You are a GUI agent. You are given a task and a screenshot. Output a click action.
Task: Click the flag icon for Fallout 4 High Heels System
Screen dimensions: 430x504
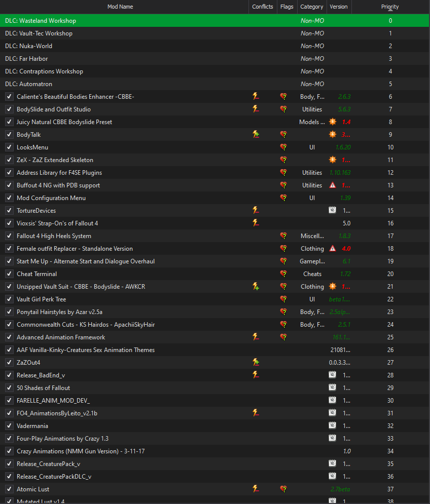[x=283, y=236]
